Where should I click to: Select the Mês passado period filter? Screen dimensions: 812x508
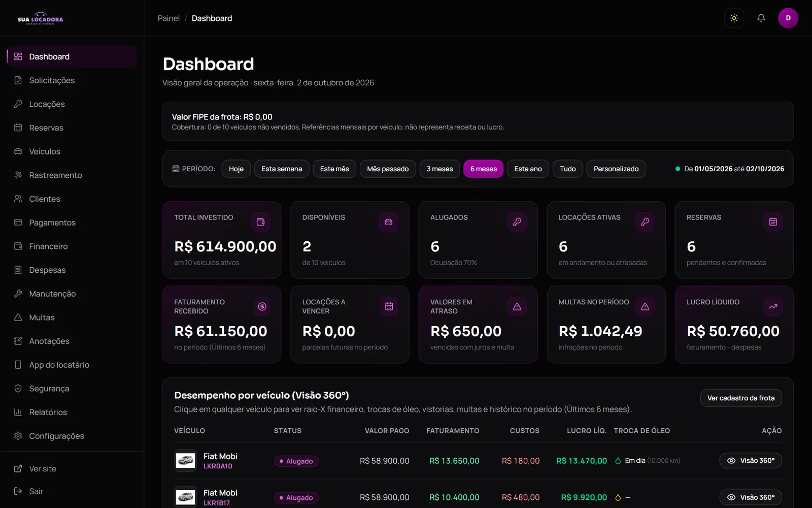pyautogui.click(x=388, y=169)
